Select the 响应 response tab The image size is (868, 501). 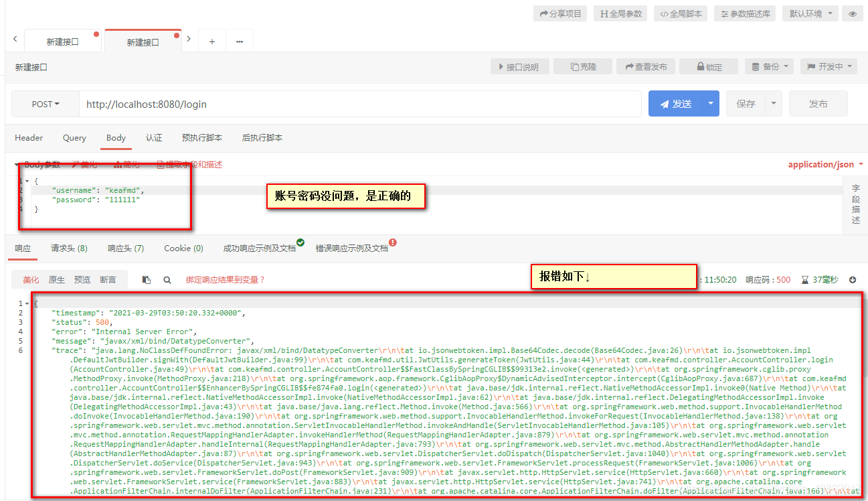tap(23, 248)
